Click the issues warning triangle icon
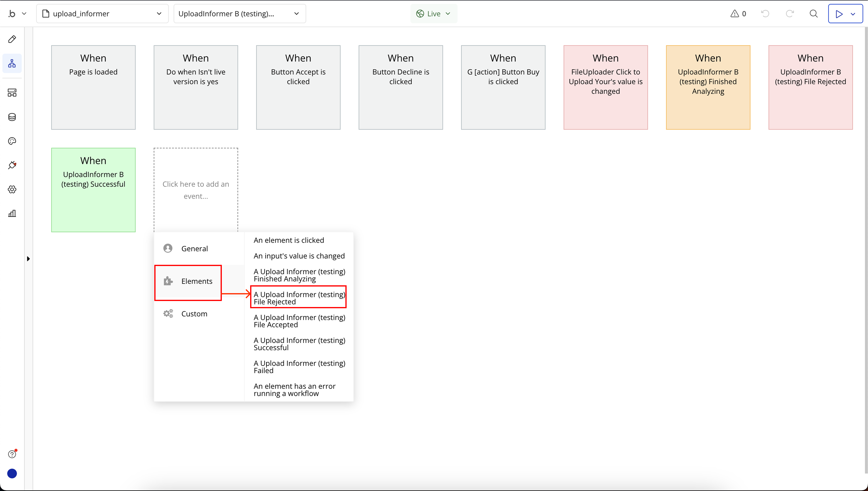Screen dimensions: 868x491 coord(735,13)
